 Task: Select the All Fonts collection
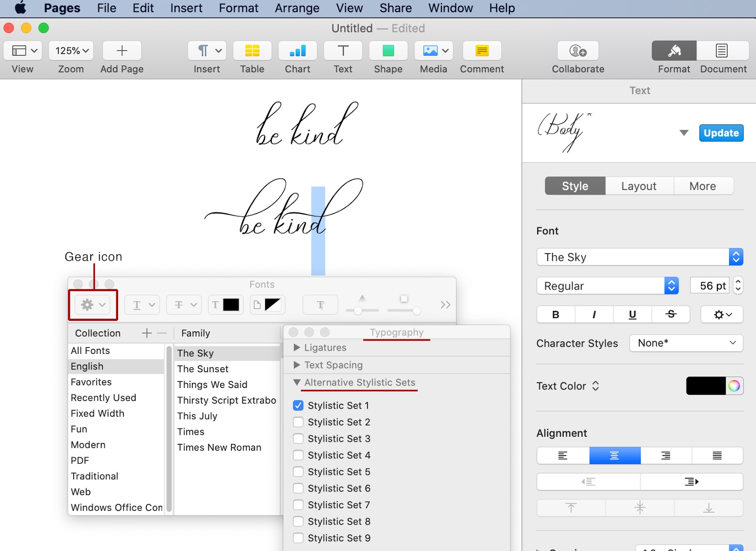coord(117,351)
